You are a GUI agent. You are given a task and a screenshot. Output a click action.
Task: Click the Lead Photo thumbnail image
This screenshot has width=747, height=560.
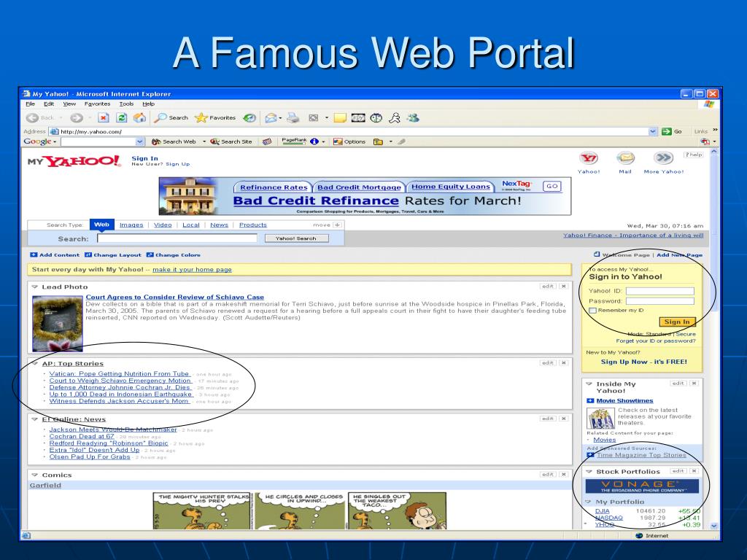click(58, 323)
